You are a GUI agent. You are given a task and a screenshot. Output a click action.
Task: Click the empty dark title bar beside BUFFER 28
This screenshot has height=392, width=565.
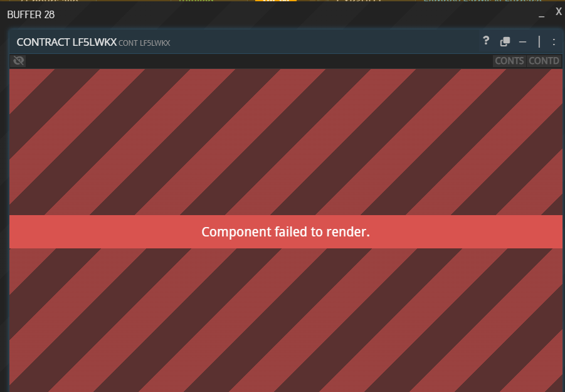coord(295,15)
